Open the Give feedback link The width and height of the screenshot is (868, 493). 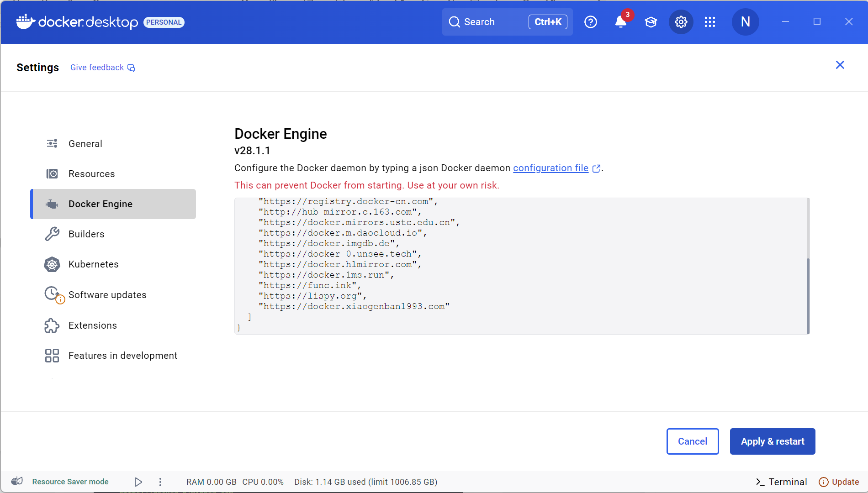tap(96, 67)
